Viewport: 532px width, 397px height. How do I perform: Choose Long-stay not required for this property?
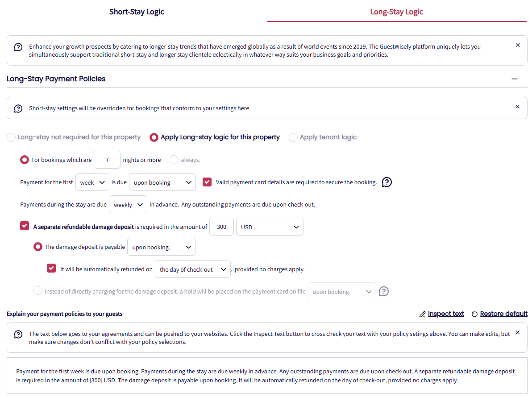tap(11, 137)
